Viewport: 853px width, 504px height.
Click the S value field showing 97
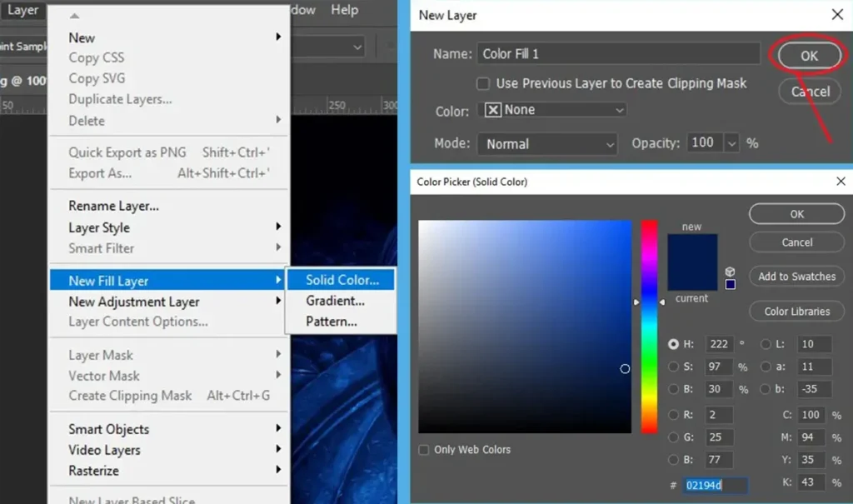pos(719,367)
